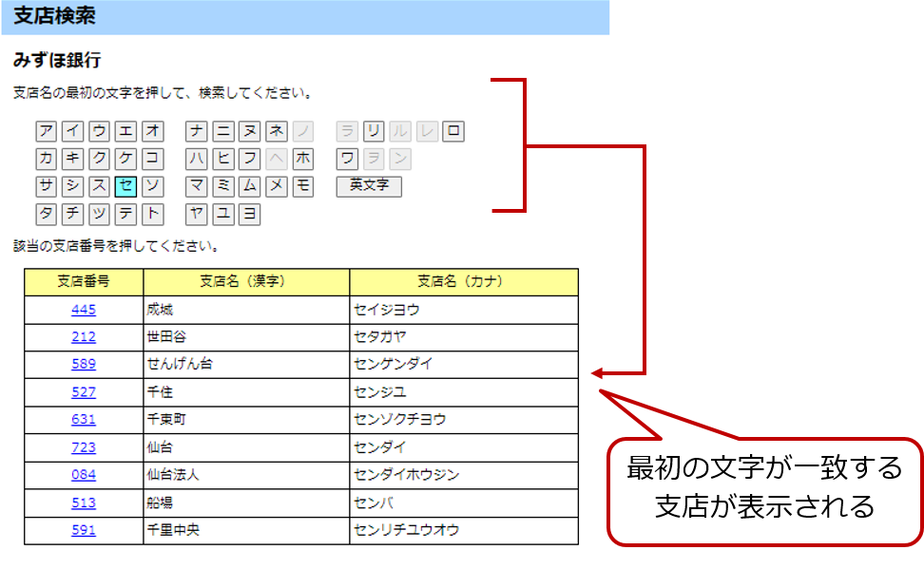
Task: Click the ワ kana button
Action: 348,159
